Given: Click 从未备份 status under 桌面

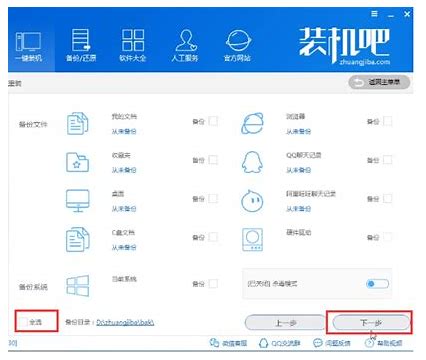Looking at the screenshot, I should pos(124,209).
